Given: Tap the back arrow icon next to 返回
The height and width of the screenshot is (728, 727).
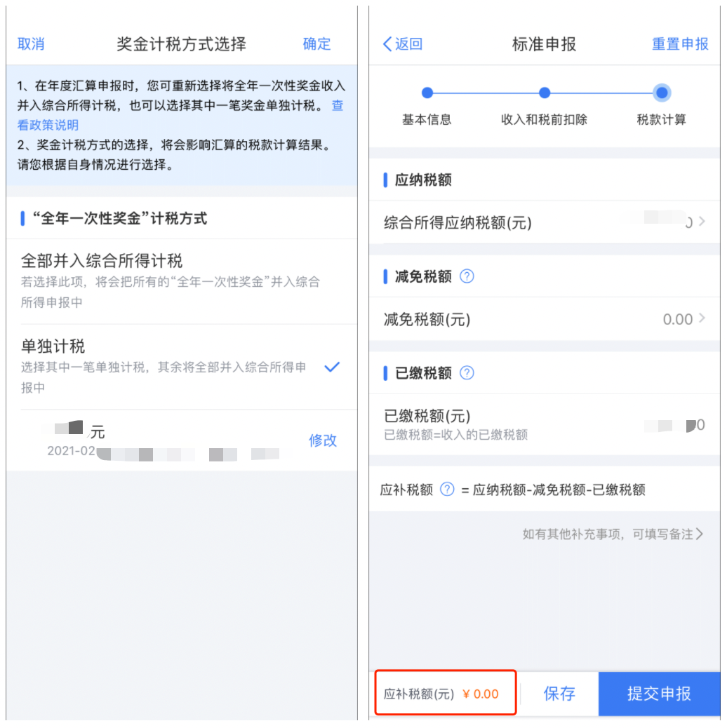Looking at the screenshot, I should pyautogui.click(x=387, y=44).
